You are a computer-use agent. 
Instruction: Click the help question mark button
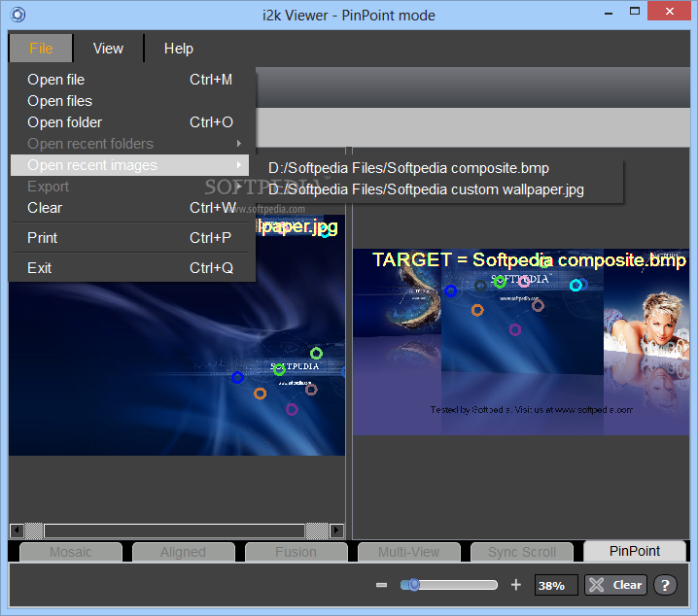point(665,585)
